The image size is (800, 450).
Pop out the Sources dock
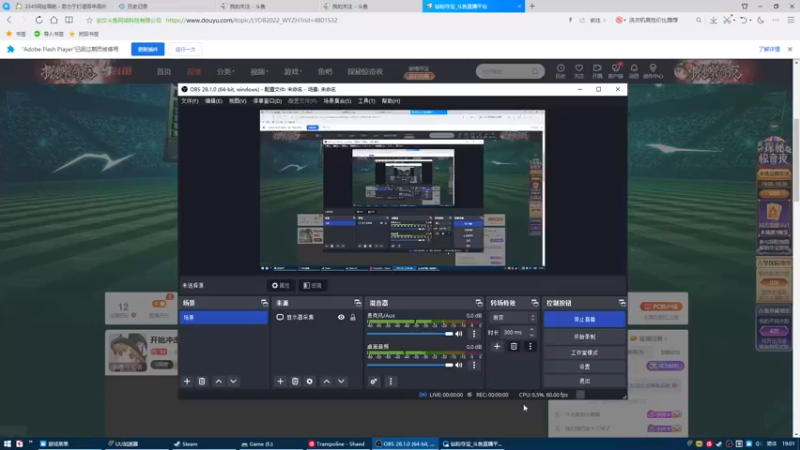point(357,303)
